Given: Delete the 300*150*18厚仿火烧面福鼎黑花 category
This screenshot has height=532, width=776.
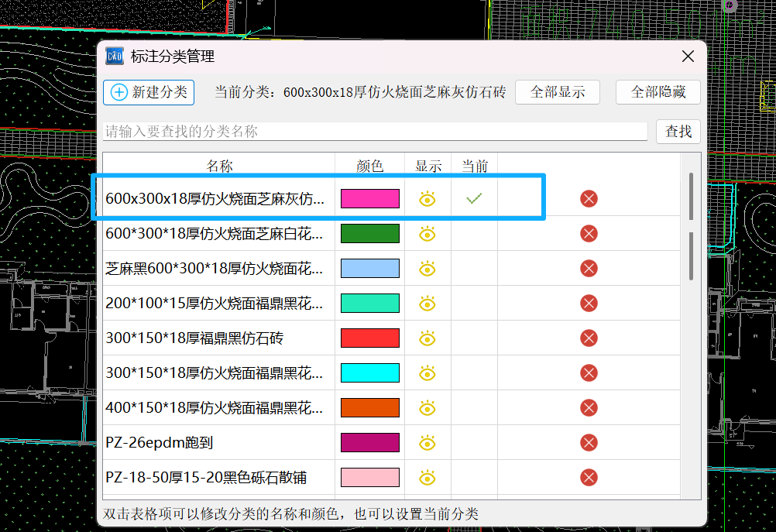Looking at the screenshot, I should click(589, 373).
